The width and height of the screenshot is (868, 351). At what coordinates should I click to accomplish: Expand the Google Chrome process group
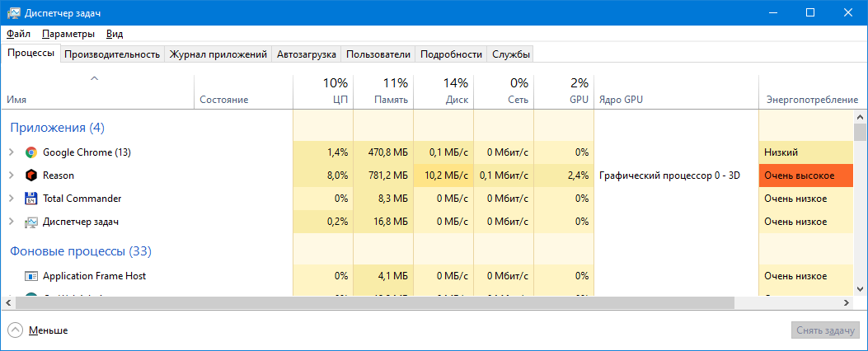click(11, 152)
